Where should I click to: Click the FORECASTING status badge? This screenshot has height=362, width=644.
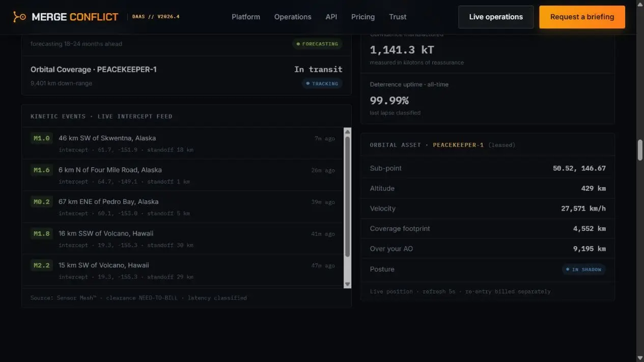317,44
